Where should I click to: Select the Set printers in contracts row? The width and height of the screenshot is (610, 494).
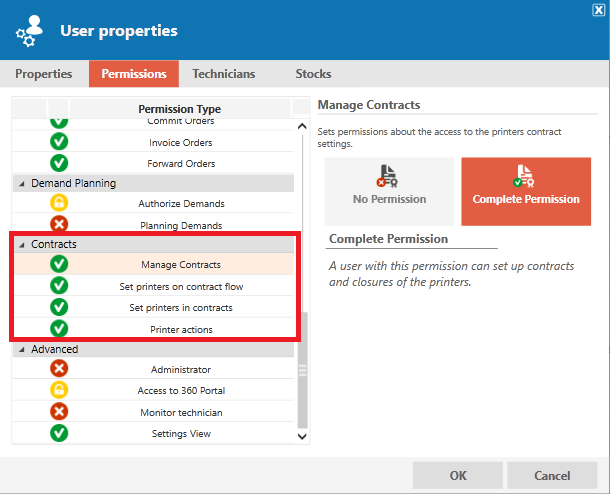(154, 307)
